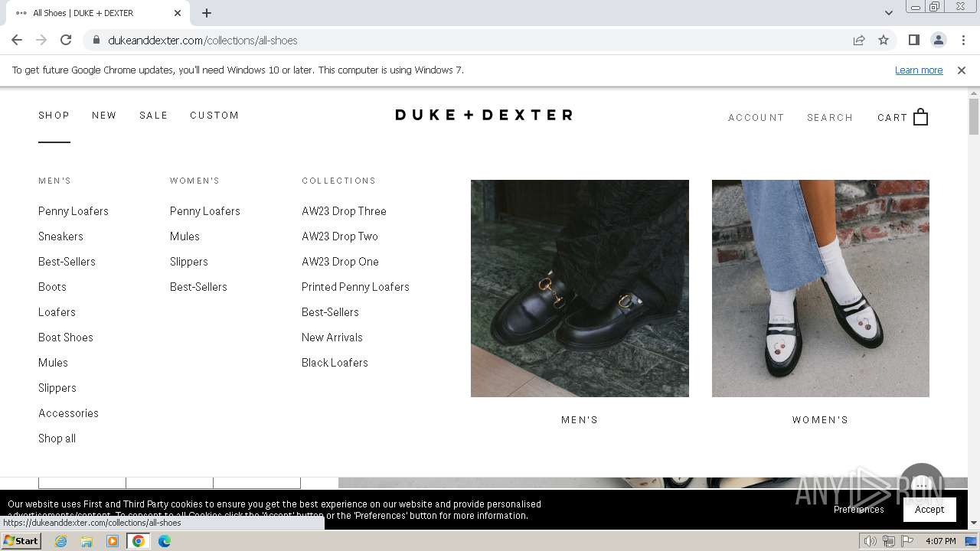980x551 pixels.
Task: Open the media player taskbar icon
Action: (x=113, y=541)
